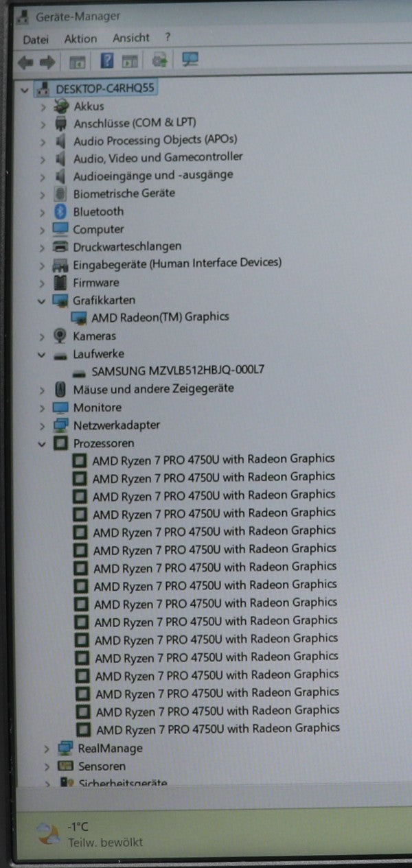
Task: Click the blue help toolbar icon
Action: 107,61
